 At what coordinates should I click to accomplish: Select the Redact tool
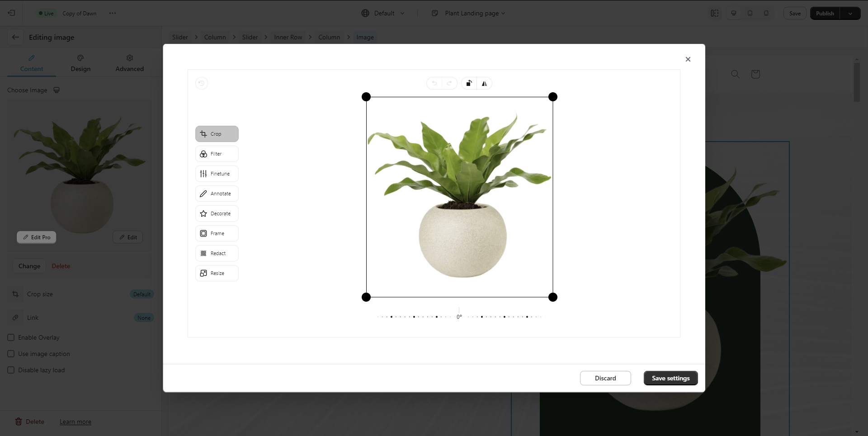217,253
